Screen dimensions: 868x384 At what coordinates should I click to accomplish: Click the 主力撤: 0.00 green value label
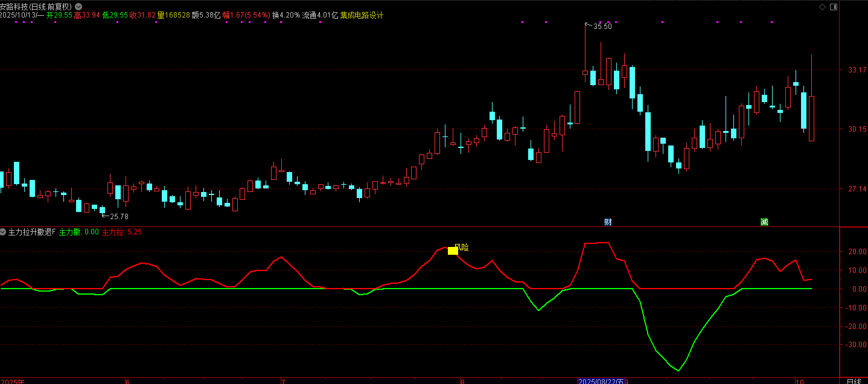click(x=79, y=231)
